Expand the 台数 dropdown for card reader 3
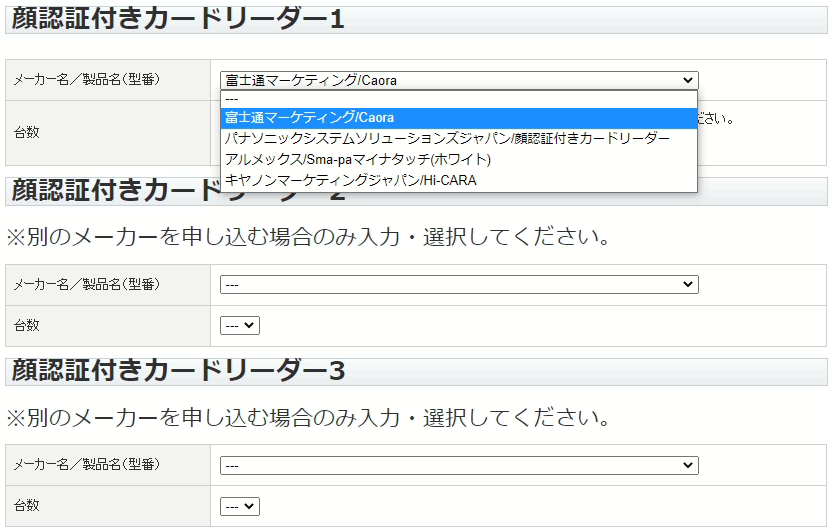This screenshot has height=527, width=829. click(240, 506)
